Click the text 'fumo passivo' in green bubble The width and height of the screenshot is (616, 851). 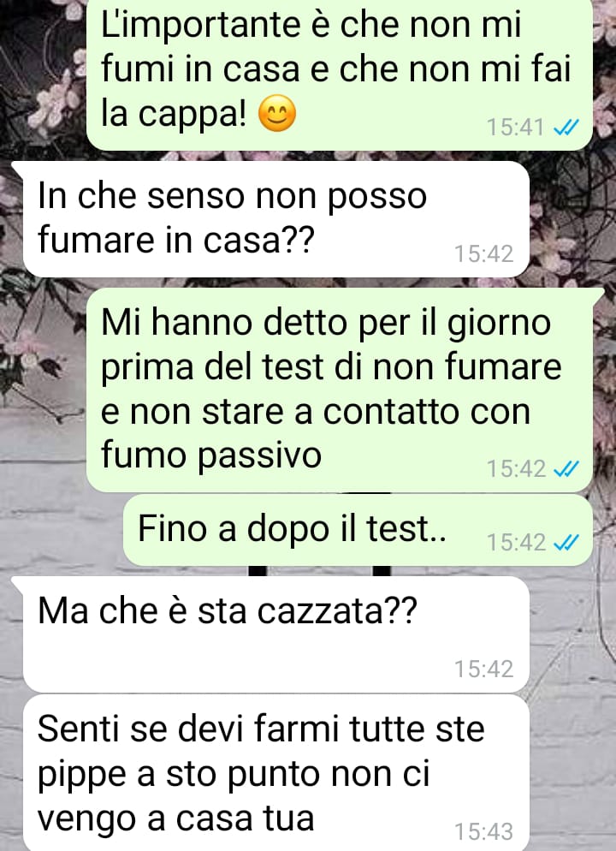coord(211,455)
